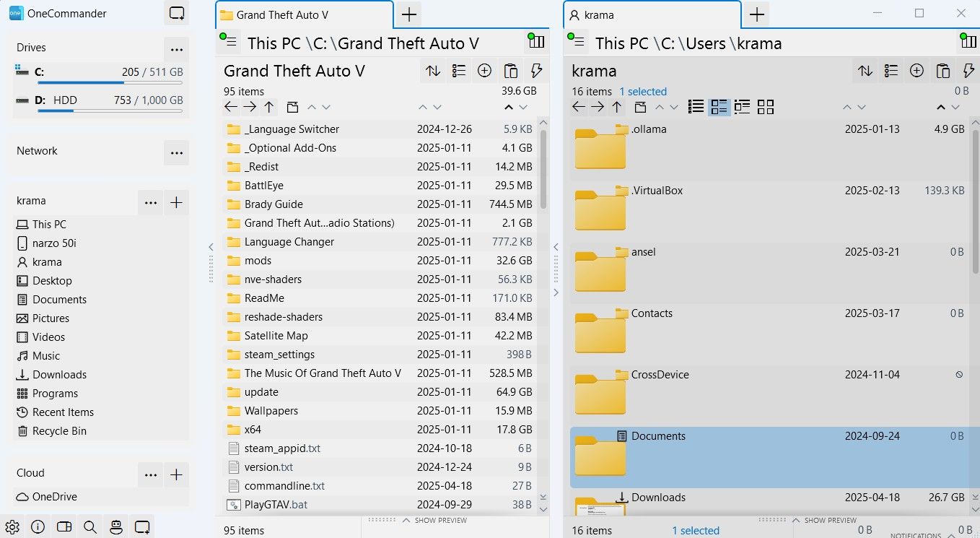Open a new tab next to krama tab
The height and width of the screenshot is (538, 980).
tap(756, 14)
